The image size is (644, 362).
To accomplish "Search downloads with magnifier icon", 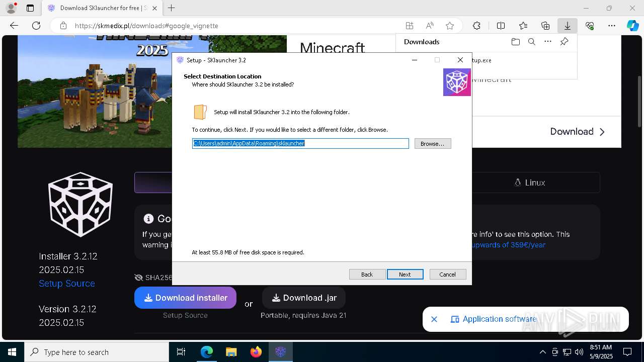I will tap(532, 42).
